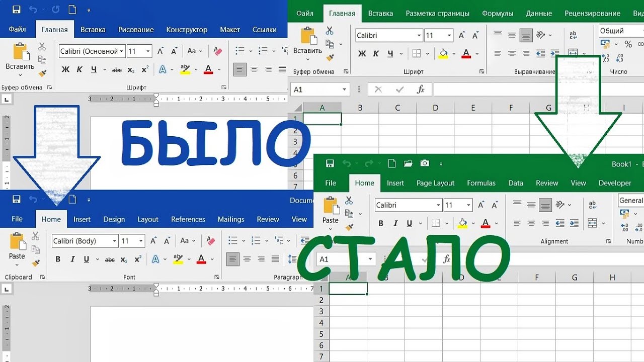Open References tab in English Word
Image resolution: width=644 pixels, height=362 pixels.
(188, 219)
